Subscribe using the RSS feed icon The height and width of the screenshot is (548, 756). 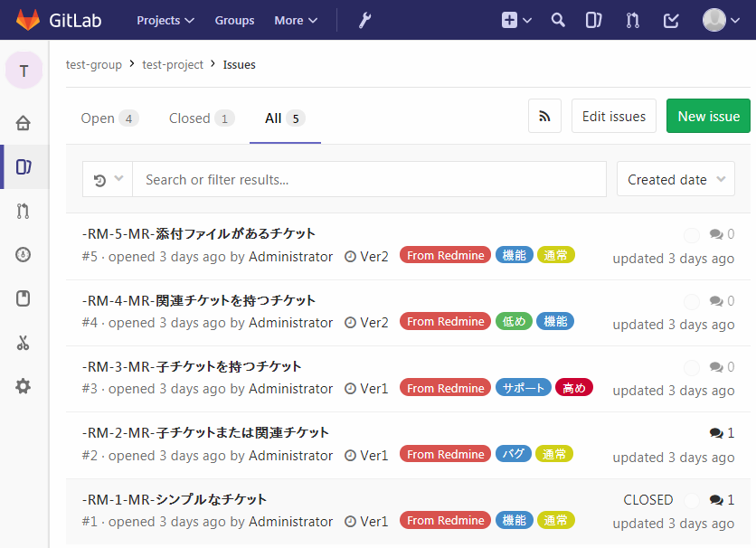(x=544, y=116)
